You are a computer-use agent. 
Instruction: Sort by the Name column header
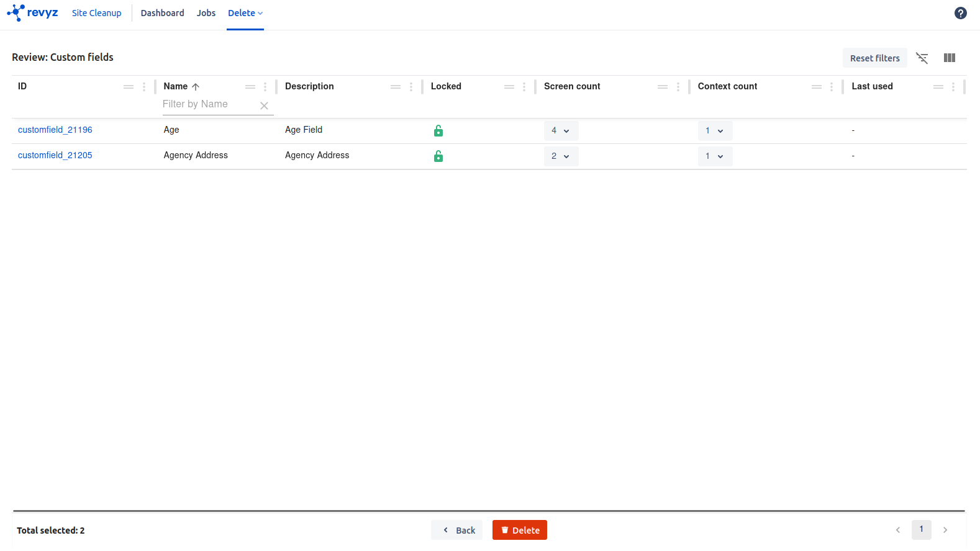tap(176, 86)
